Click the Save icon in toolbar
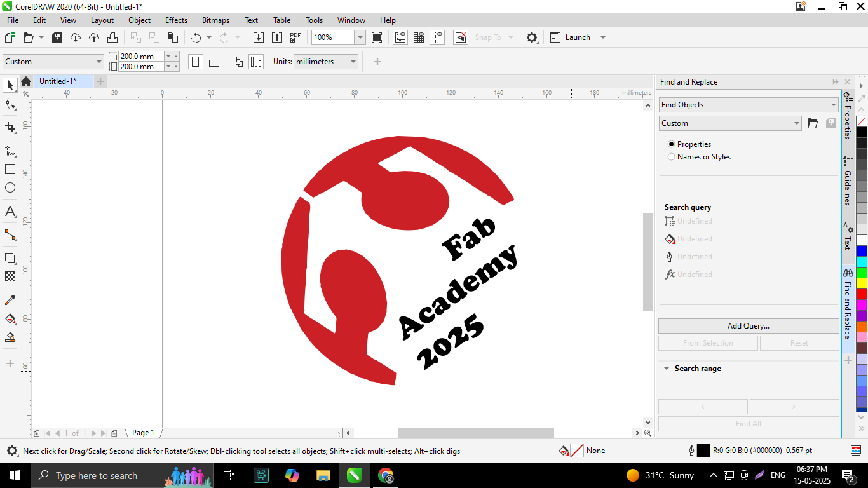 57,37
